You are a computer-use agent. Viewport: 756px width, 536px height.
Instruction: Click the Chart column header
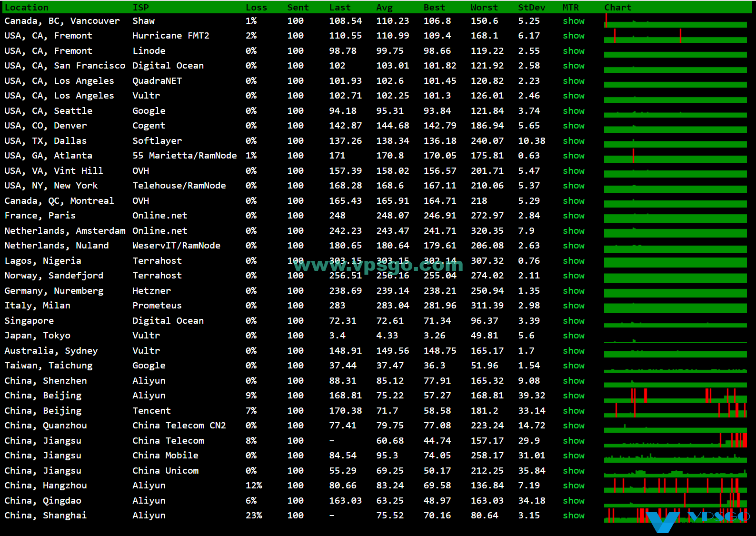618,8
